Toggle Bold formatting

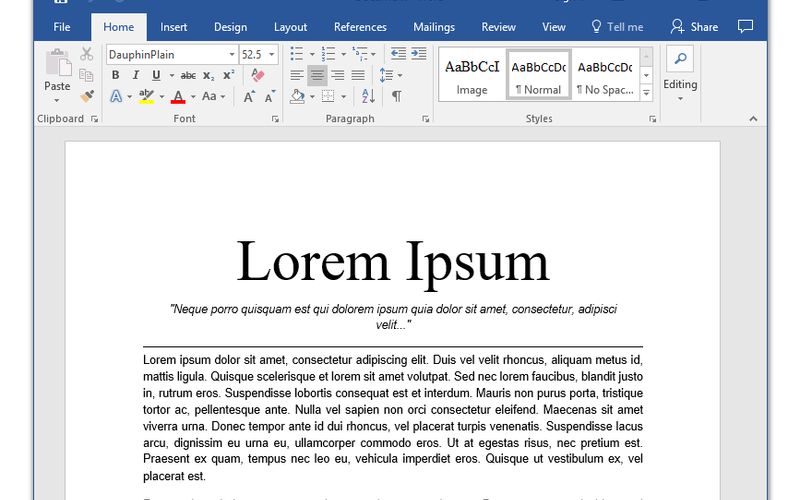[x=115, y=75]
